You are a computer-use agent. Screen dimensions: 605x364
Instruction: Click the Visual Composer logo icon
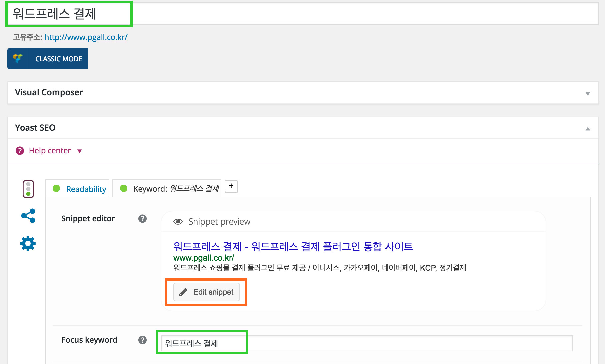(18, 59)
